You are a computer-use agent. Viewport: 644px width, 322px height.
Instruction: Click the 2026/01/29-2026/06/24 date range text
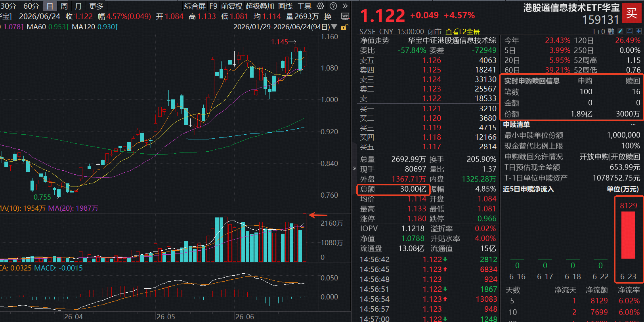coord(281,27)
